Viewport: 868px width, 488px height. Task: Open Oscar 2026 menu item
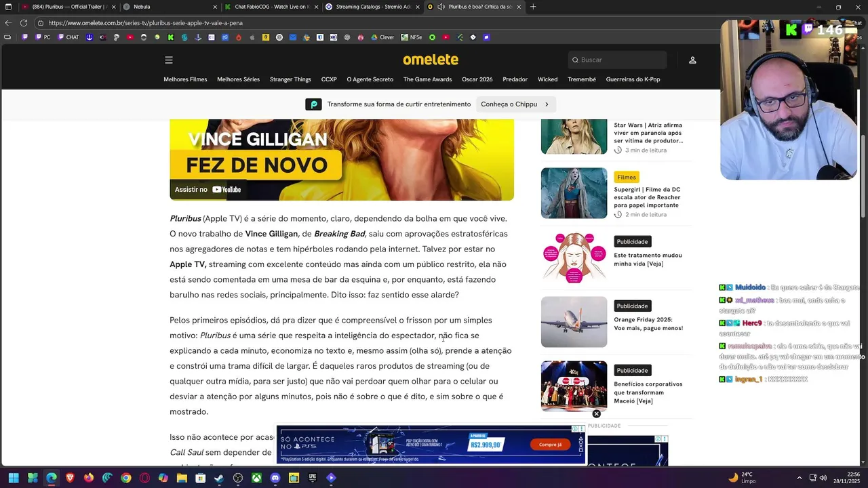pos(477,79)
